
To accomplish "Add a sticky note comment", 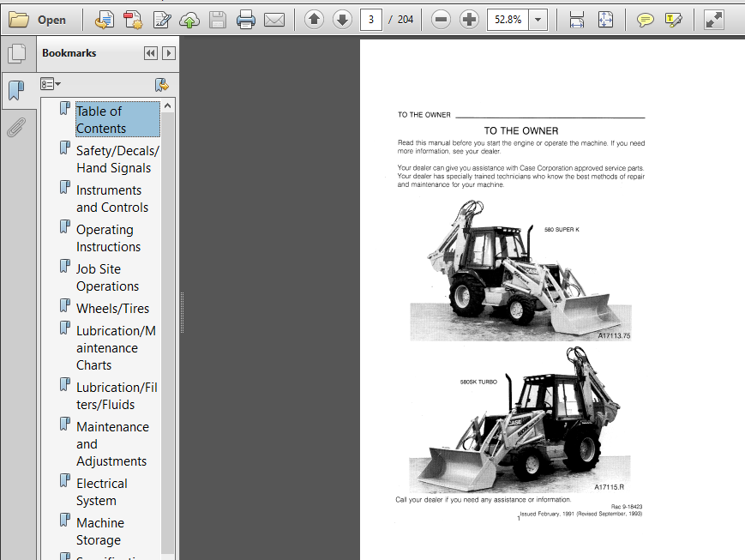I will [x=645, y=20].
